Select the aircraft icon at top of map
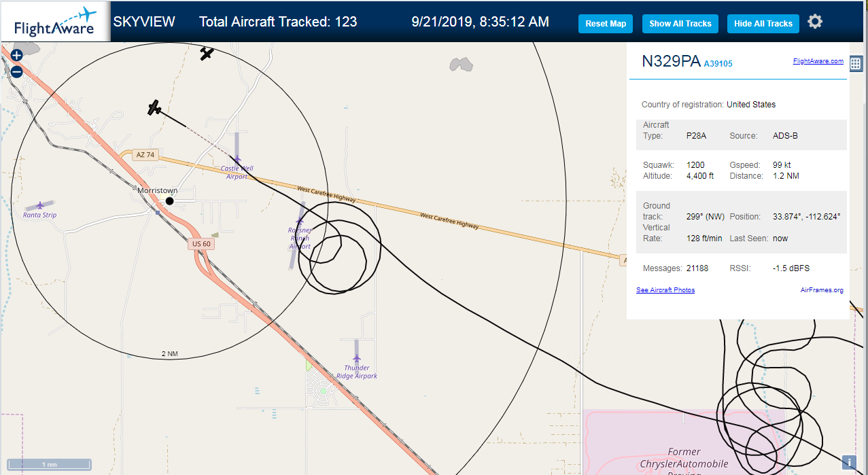 tap(207, 53)
